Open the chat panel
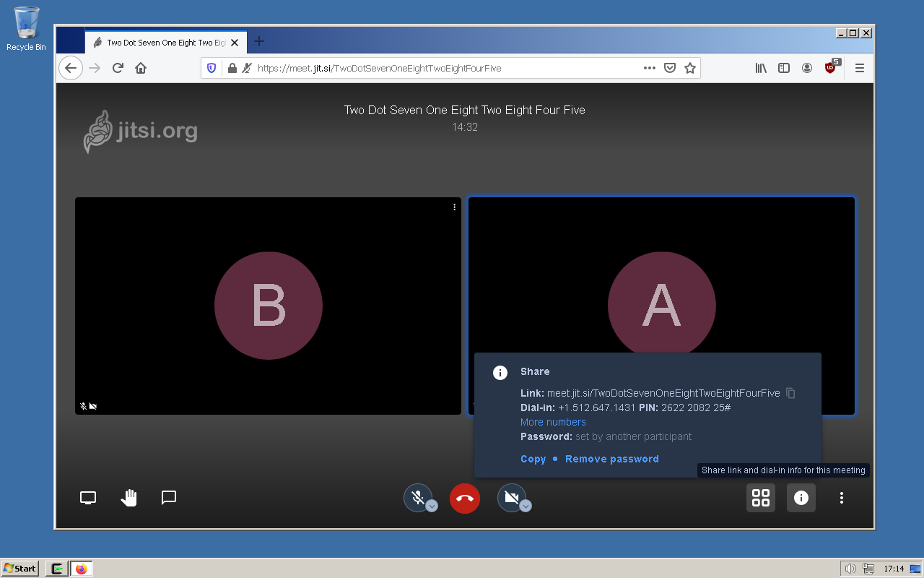The image size is (924, 578). point(169,498)
